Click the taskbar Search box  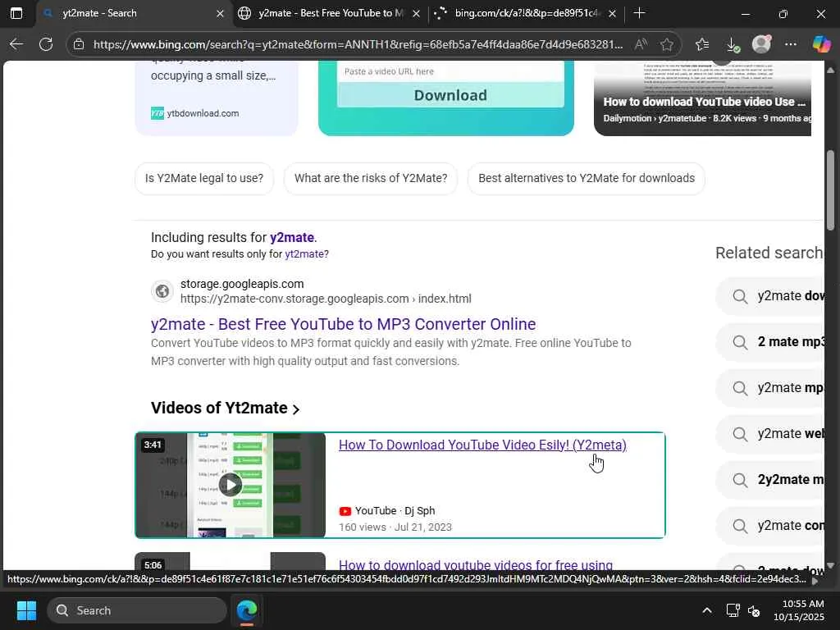(137, 610)
